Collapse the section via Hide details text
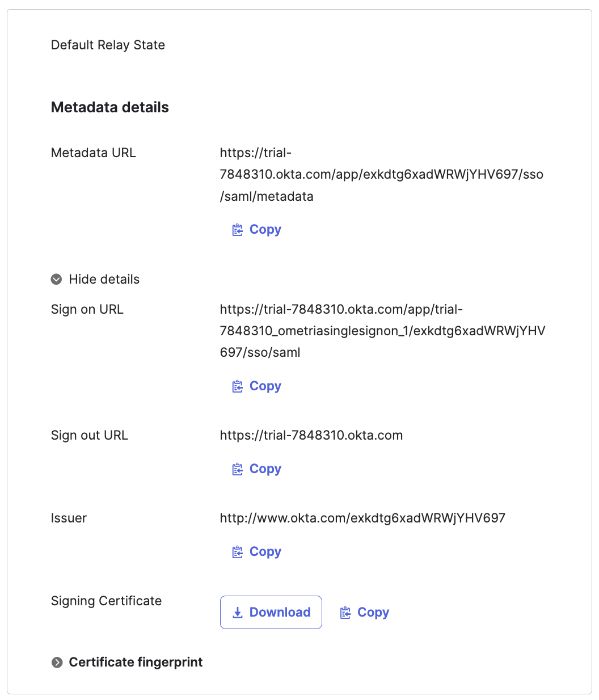The image size is (599, 700). 104,279
